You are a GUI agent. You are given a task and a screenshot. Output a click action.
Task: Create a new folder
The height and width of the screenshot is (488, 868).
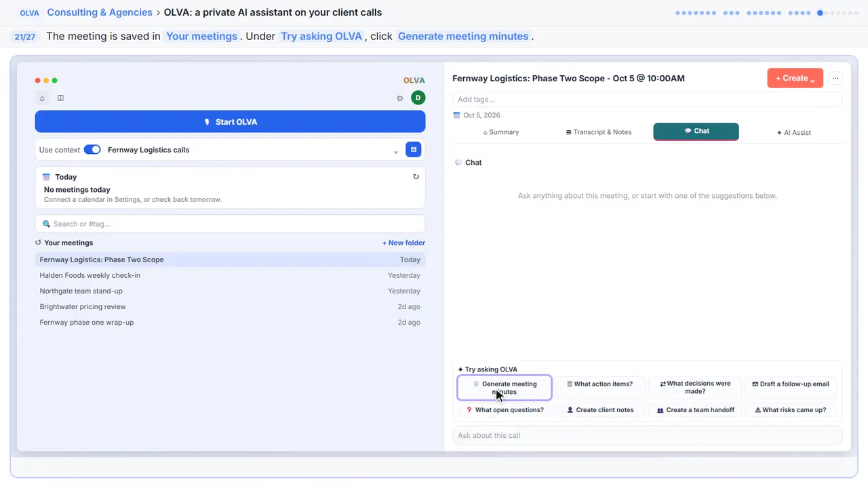[x=403, y=243]
